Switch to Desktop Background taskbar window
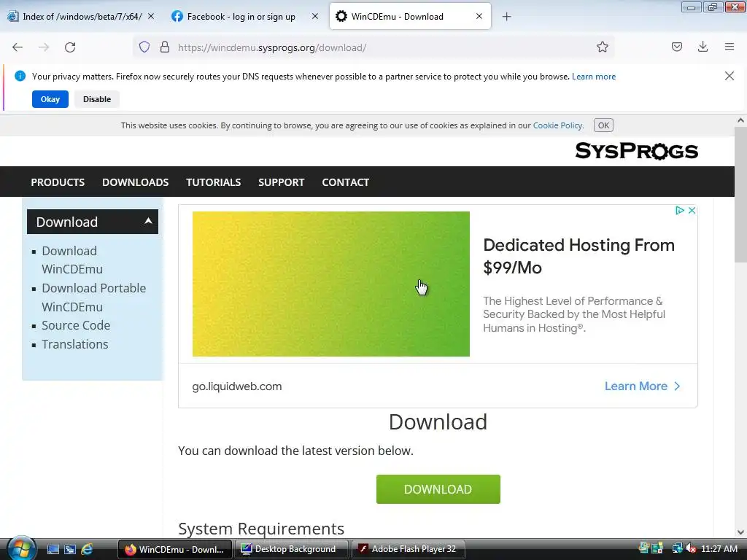This screenshot has width=747, height=560. 292,549
